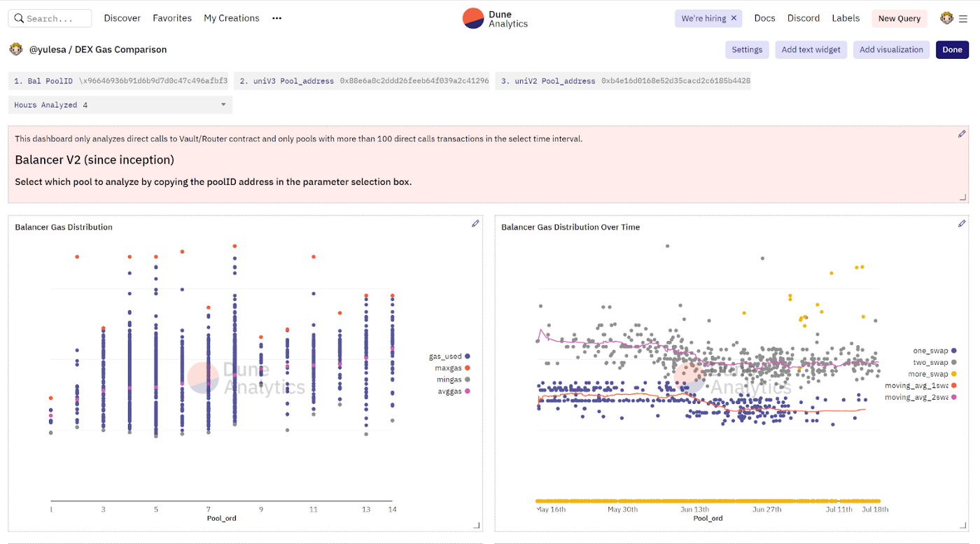980x544 pixels.
Task: Toggle maxgas legend series
Action: tap(452, 368)
